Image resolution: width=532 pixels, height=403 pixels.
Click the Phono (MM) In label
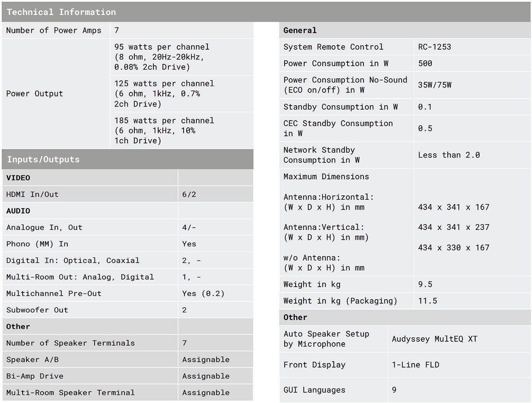[37, 244]
